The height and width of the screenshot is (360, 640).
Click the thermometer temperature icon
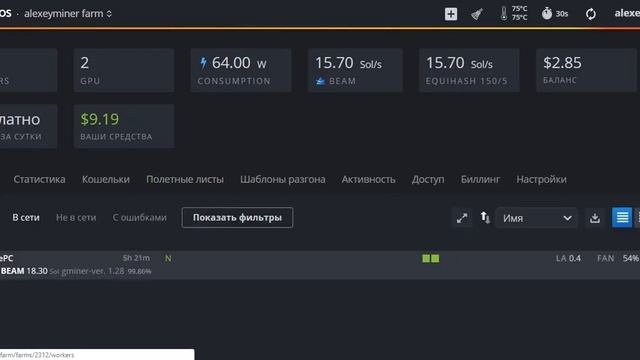[504, 13]
